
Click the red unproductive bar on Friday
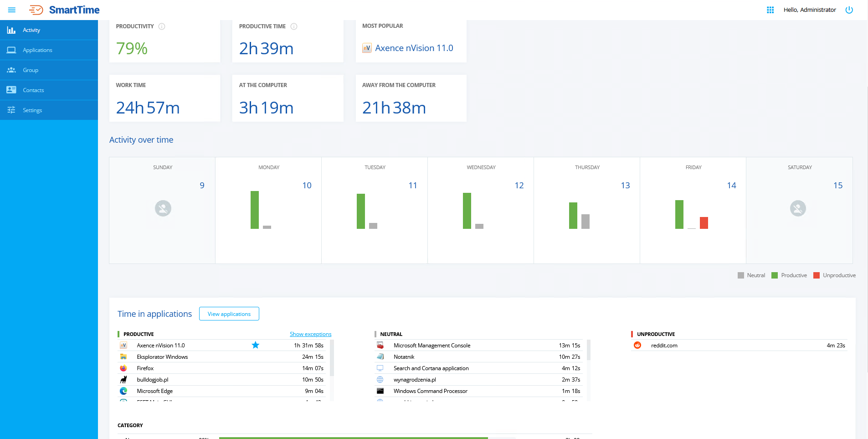(704, 223)
